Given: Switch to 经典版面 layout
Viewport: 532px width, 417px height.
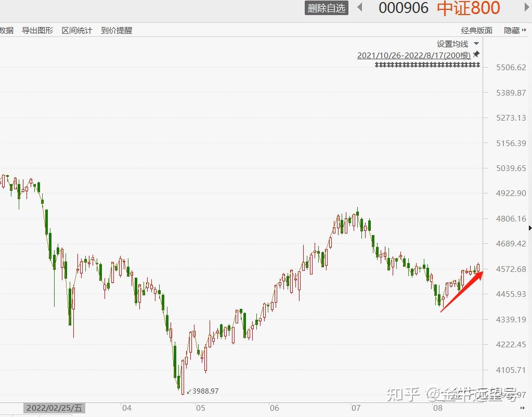Looking at the screenshot, I should point(477,31).
